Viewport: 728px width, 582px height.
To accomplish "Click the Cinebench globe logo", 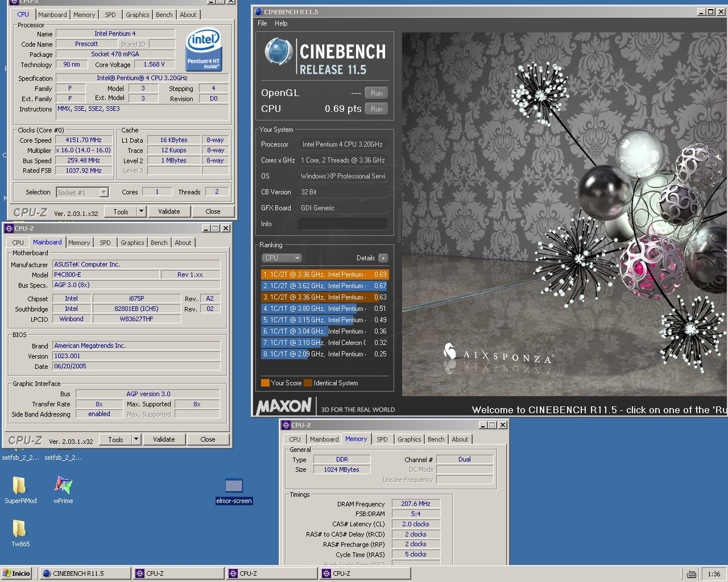I will point(278,52).
